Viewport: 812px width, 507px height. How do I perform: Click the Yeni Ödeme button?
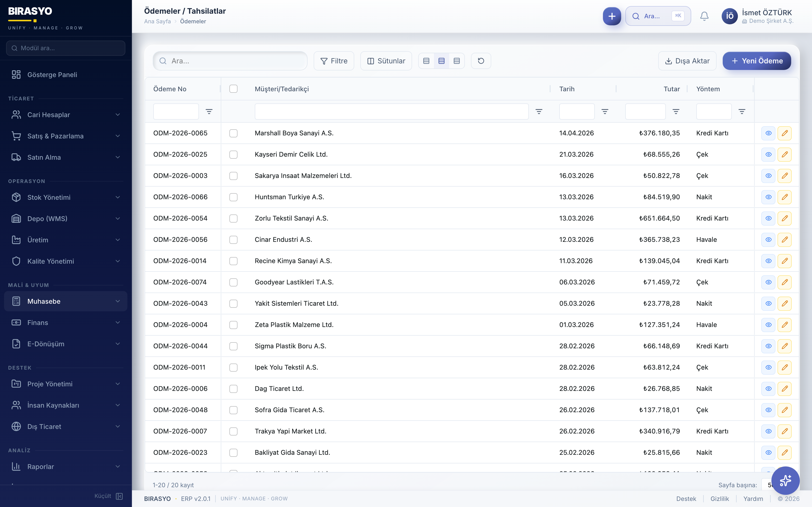757,61
